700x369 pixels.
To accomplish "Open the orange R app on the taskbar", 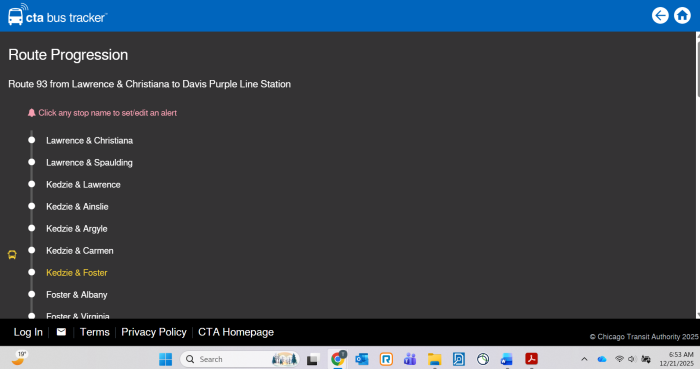I will pyautogui.click(x=386, y=359).
